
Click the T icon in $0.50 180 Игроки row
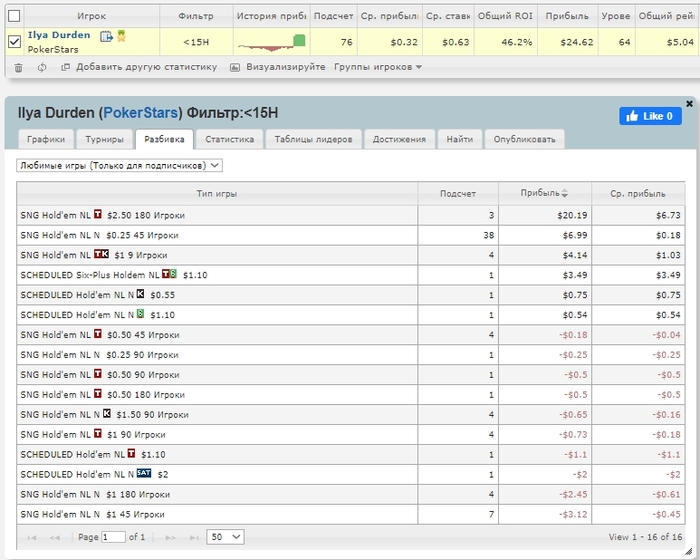[98, 393]
